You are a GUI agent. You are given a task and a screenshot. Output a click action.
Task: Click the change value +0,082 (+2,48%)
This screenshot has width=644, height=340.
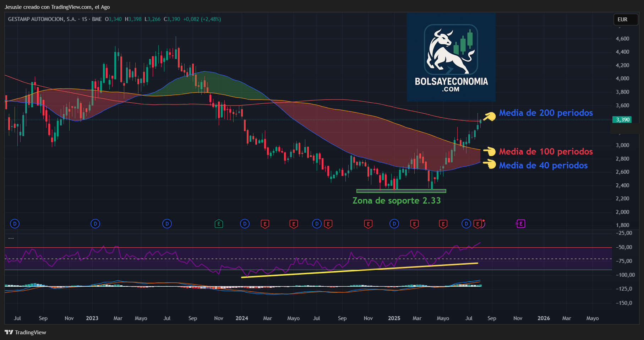click(202, 19)
